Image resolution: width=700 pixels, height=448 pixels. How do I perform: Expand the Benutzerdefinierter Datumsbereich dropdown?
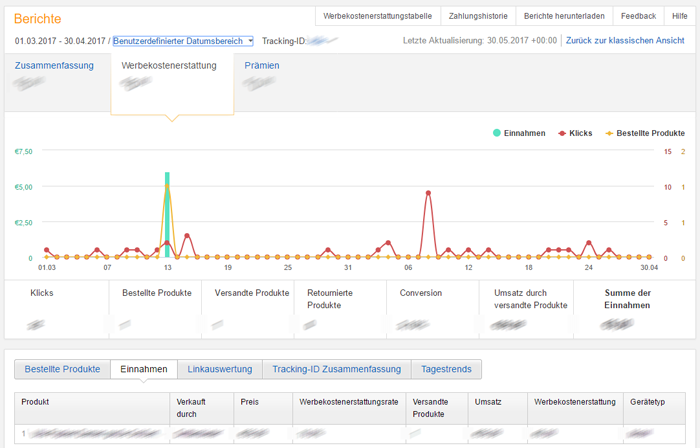coord(183,41)
